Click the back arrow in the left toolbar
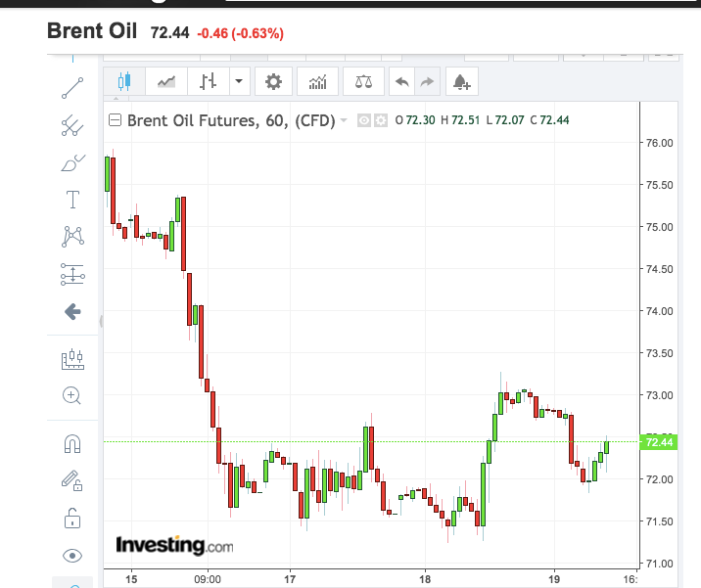This screenshot has width=701, height=588. [x=72, y=311]
